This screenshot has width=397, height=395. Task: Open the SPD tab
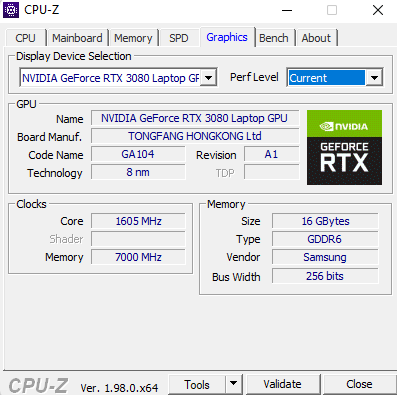coord(179,38)
